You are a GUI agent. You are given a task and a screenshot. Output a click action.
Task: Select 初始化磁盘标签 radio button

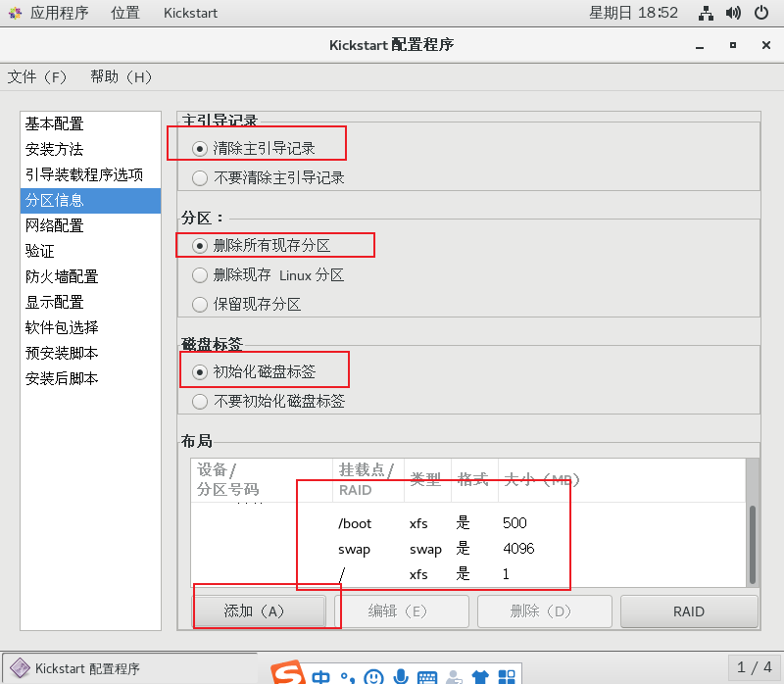pyautogui.click(x=200, y=372)
